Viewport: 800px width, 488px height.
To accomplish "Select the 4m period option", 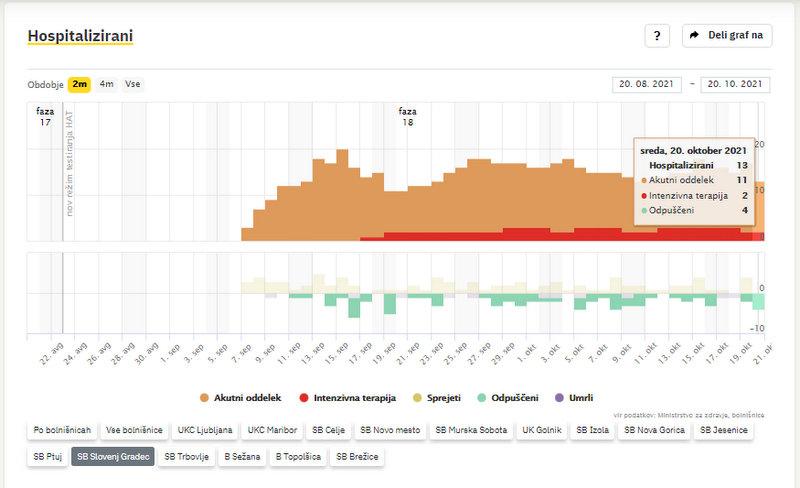I will (106, 84).
